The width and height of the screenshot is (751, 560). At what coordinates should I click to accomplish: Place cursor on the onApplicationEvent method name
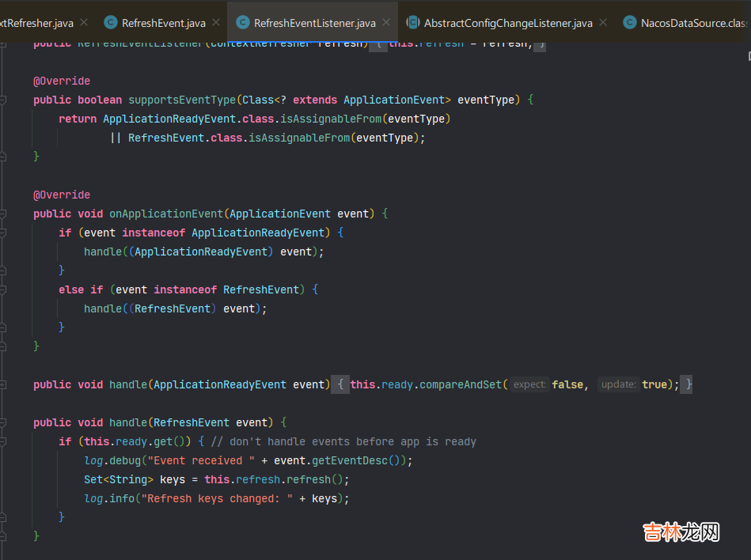[x=166, y=214]
